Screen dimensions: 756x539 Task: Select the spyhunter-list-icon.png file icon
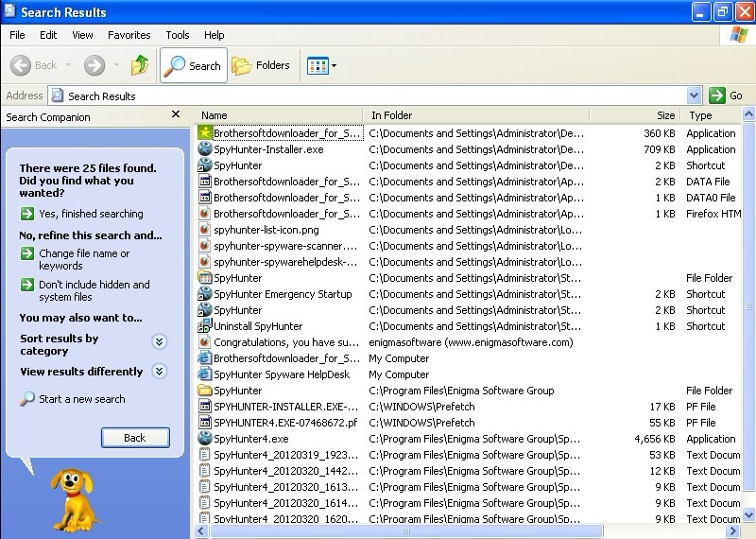(x=205, y=230)
